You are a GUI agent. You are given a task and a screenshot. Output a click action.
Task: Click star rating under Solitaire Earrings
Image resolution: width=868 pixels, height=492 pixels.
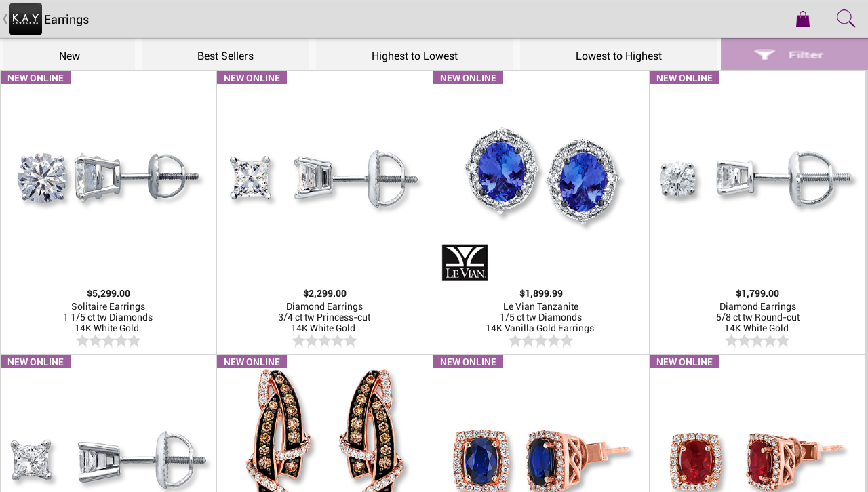coord(108,341)
